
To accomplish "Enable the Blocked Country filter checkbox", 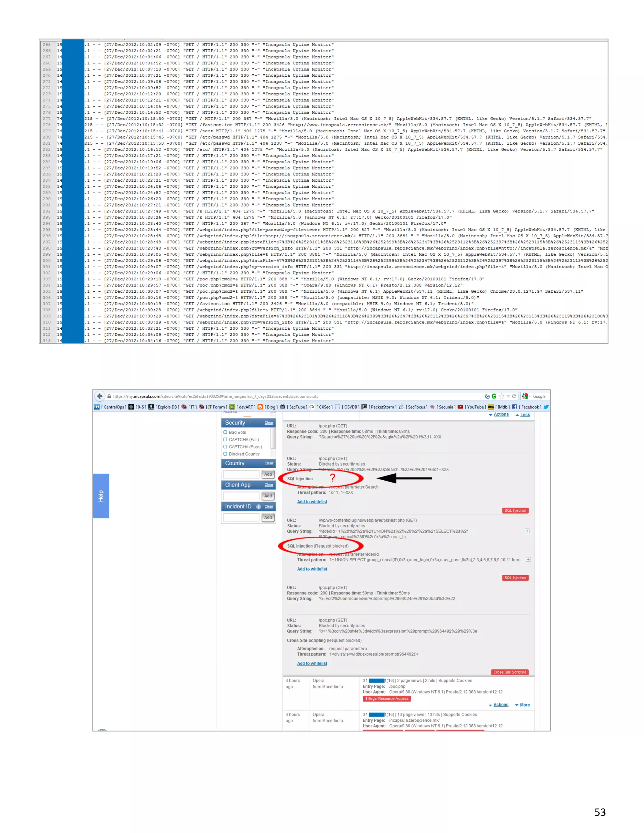I will pyautogui.click(x=225, y=454).
